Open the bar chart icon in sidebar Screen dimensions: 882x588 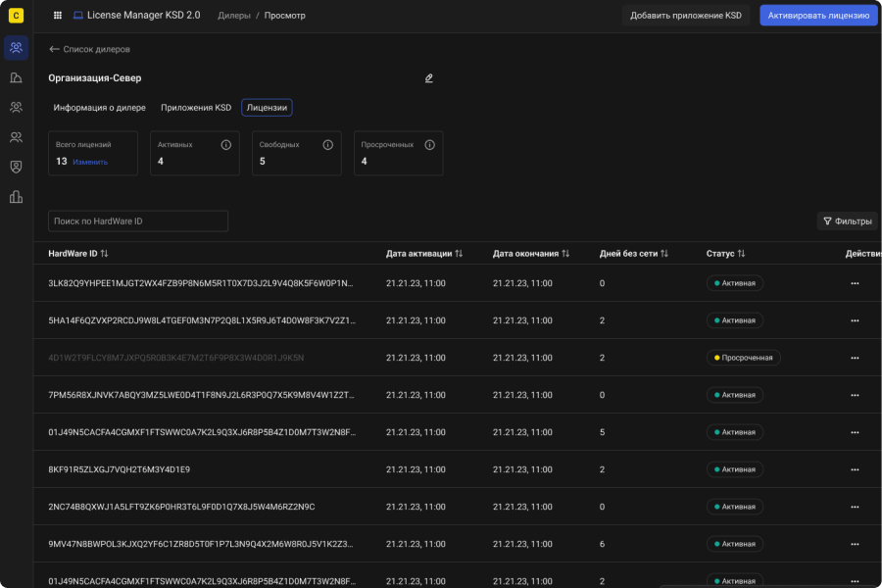[x=17, y=196]
